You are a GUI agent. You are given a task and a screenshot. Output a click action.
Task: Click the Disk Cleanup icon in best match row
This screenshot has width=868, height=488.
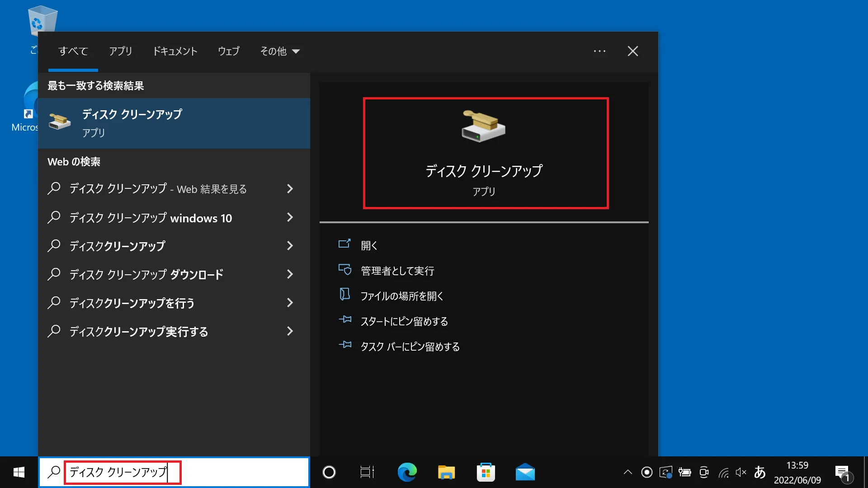(x=60, y=121)
